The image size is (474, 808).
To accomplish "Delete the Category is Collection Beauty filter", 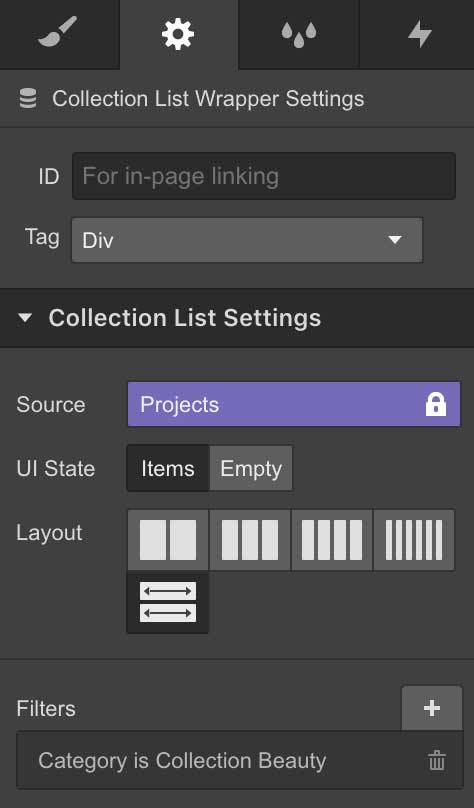I will pos(437,761).
